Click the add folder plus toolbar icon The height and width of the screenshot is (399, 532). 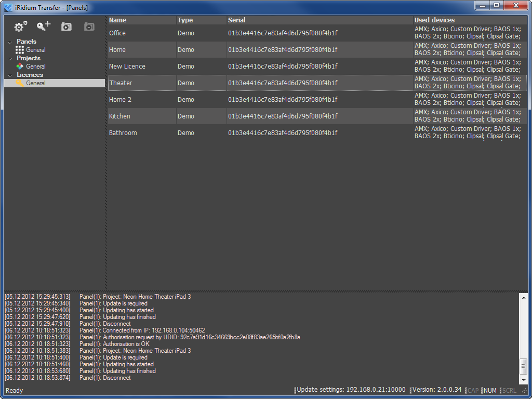[66, 26]
